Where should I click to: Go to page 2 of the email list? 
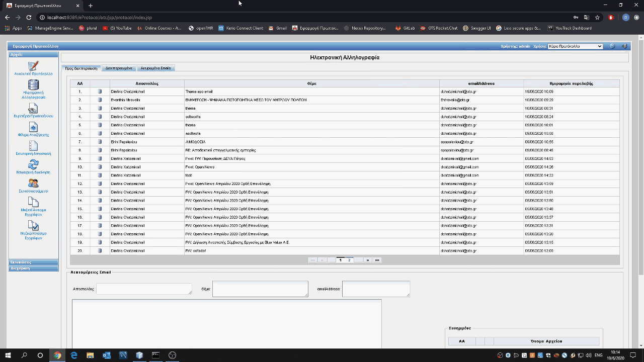pyautogui.click(x=349, y=260)
